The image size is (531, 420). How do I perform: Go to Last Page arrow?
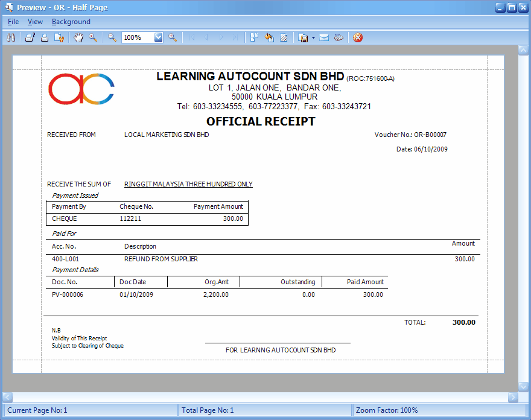pyautogui.click(x=235, y=37)
